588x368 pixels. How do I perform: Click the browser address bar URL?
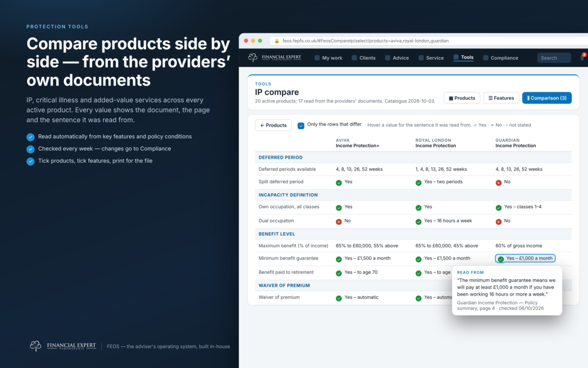(366, 41)
